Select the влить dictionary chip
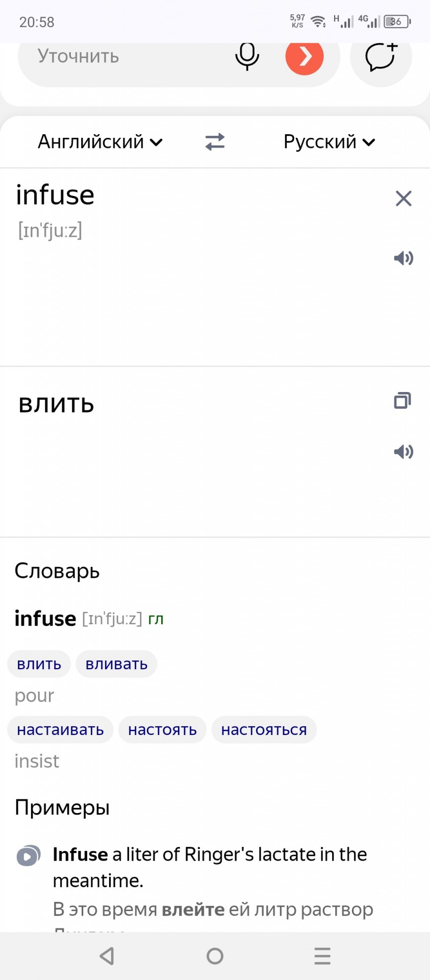The height and width of the screenshot is (980, 430). coord(39,664)
